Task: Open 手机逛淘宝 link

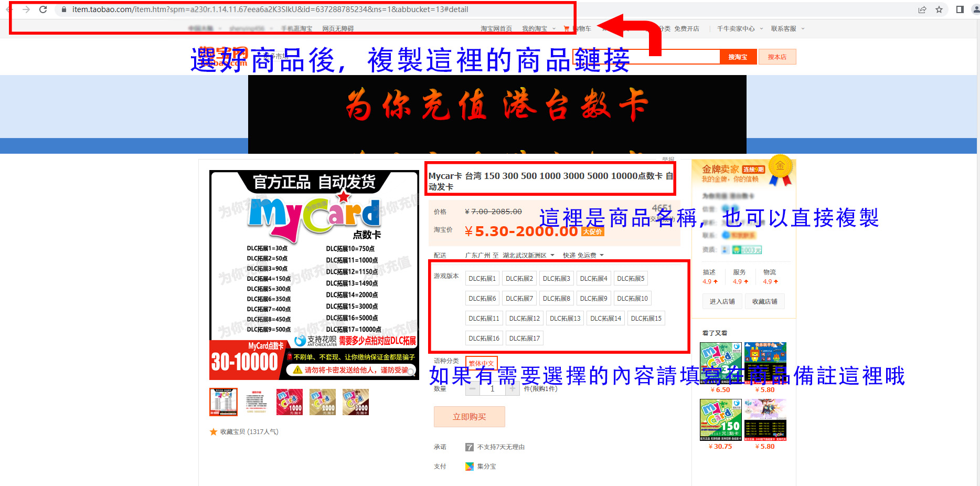Action: coord(296,29)
